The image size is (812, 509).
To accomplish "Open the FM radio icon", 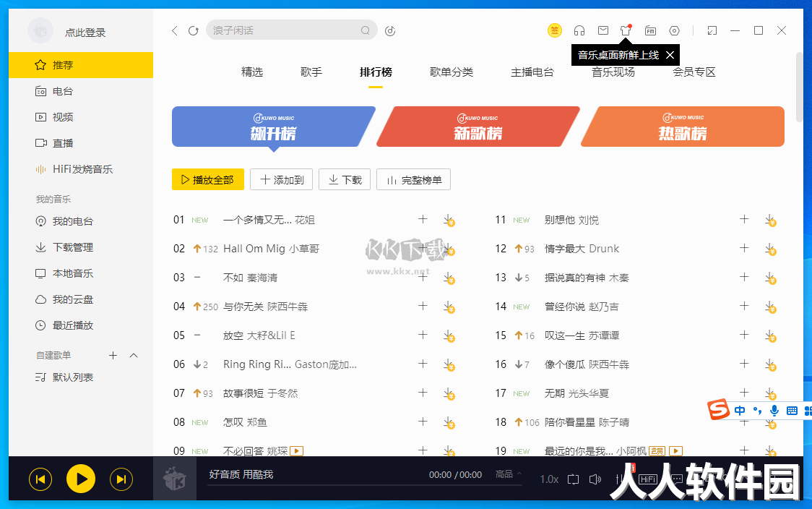I will 650,30.
